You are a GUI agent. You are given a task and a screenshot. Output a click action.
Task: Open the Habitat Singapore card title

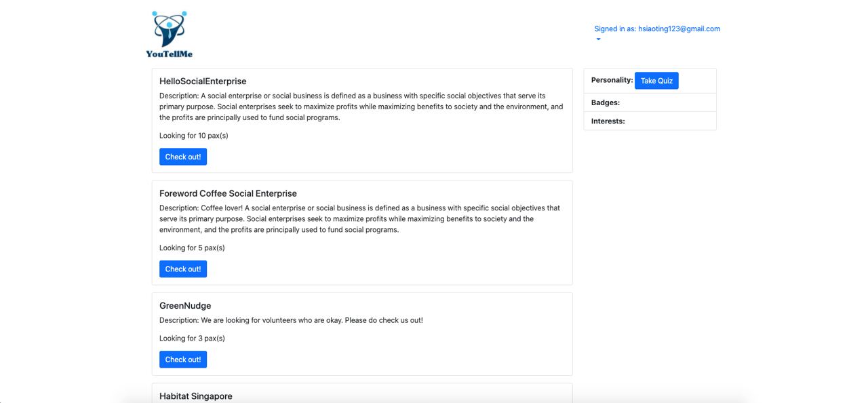pyautogui.click(x=195, y=396)
